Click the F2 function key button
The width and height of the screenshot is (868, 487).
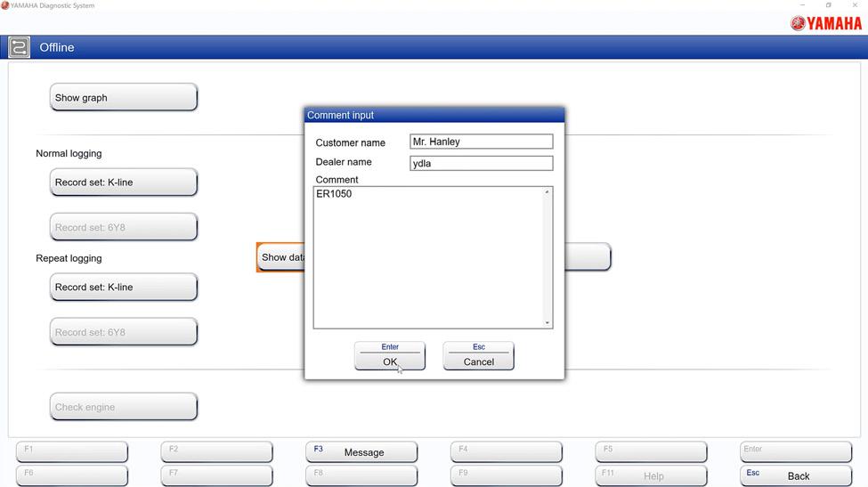point(217,451)
